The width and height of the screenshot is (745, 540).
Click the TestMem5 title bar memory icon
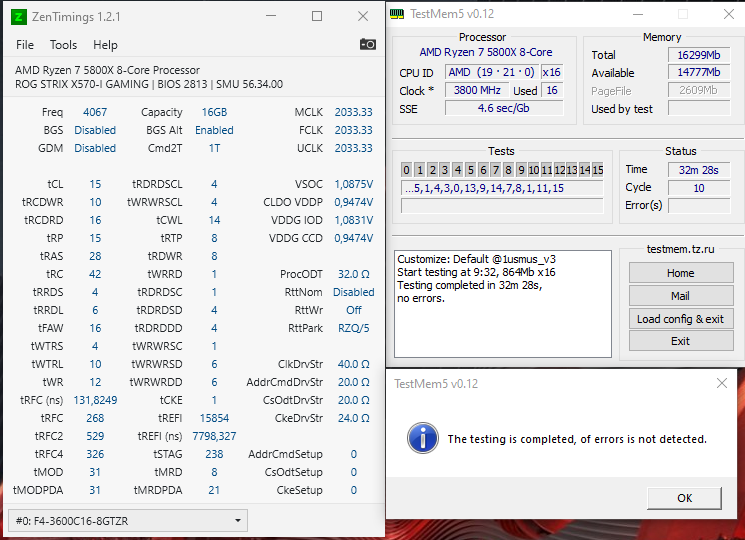(x=397, y=14)
